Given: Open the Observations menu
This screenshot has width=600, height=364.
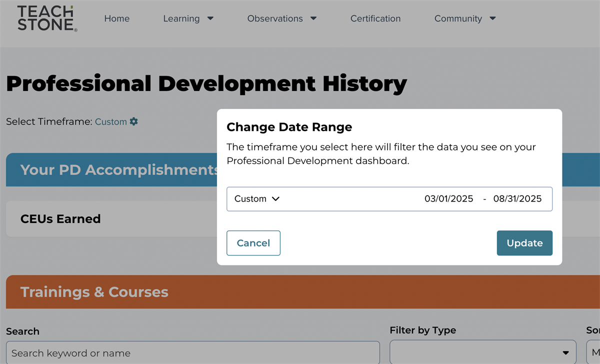Looking at the screenshot, I should coord(275,18).
